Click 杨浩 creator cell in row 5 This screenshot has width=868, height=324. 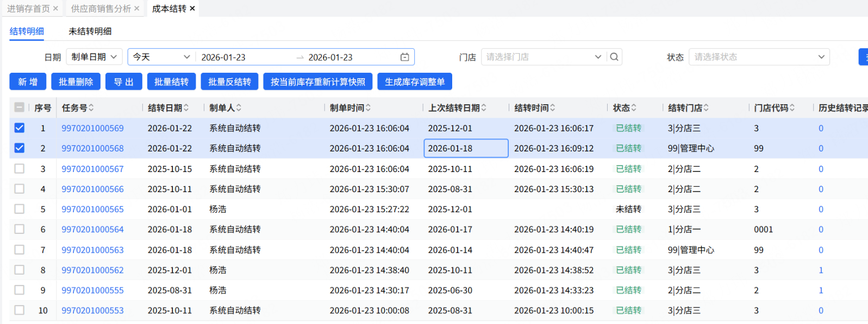pyautogui.click(x=218, y=209)
